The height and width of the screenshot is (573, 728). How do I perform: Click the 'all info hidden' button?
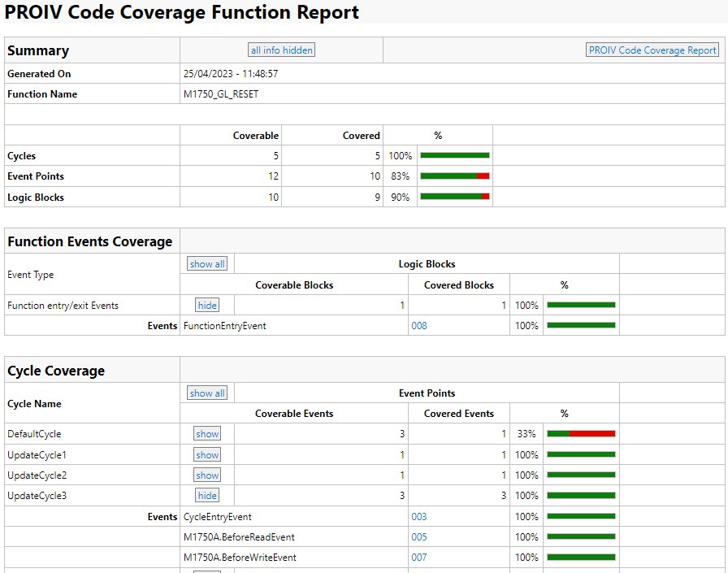(x=281, y=50)
